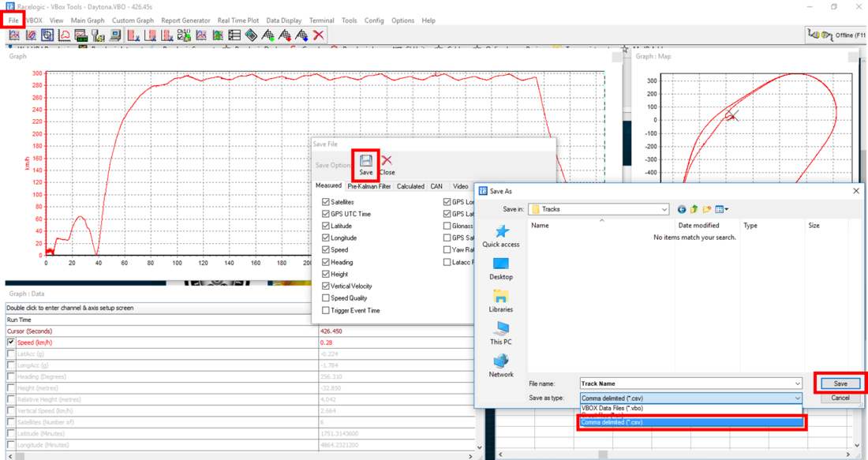The height and width of the screenshot is (460, 868).
Task: Uncheck the GPS UTC Time checkbox
Action: coord(325,214)
